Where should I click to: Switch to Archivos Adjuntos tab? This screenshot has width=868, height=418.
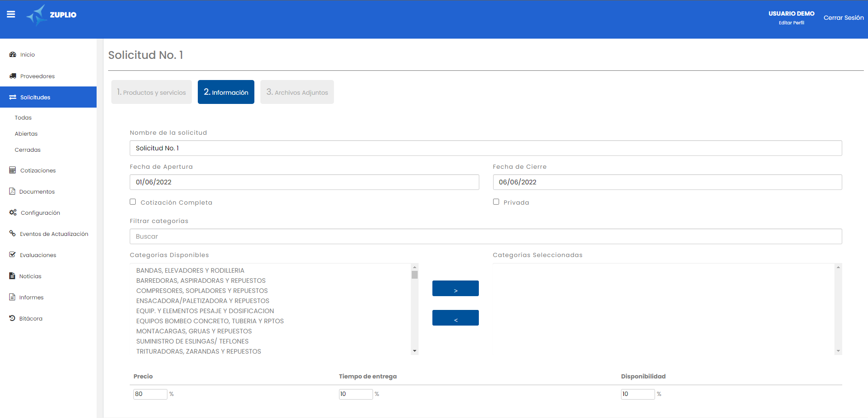click(297, 92)
